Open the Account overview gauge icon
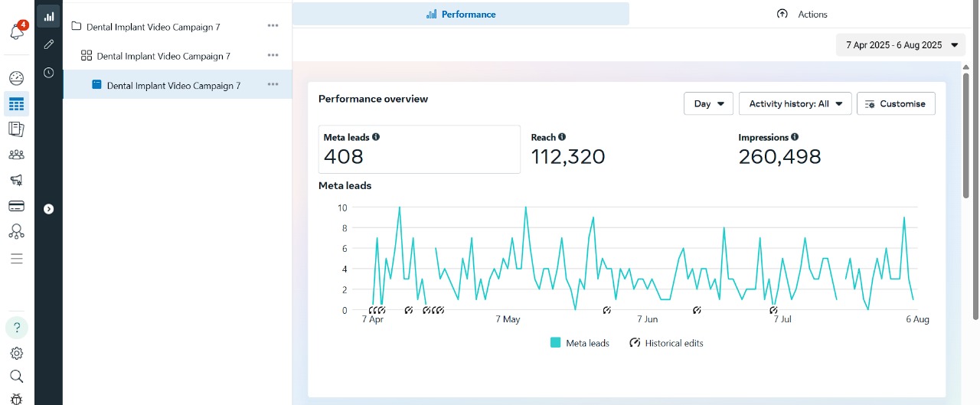 point(17,78)
